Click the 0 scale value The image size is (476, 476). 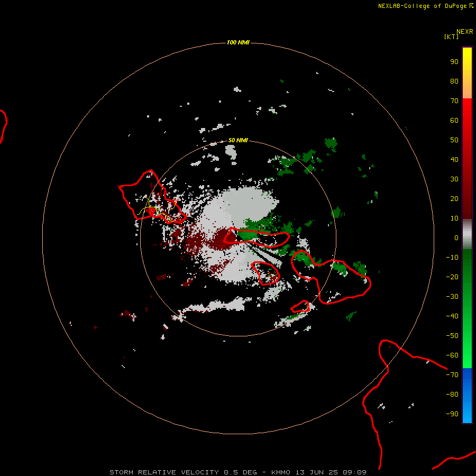point(456,238)
